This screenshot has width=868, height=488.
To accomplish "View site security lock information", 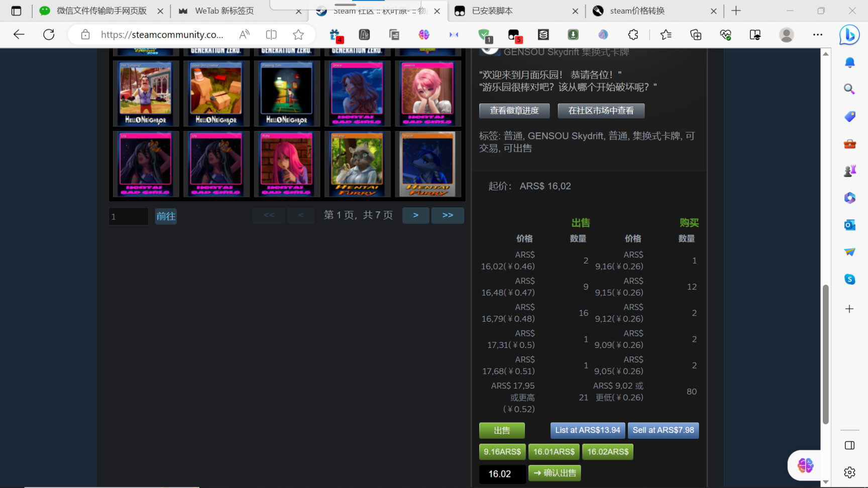I will (85, 35).
